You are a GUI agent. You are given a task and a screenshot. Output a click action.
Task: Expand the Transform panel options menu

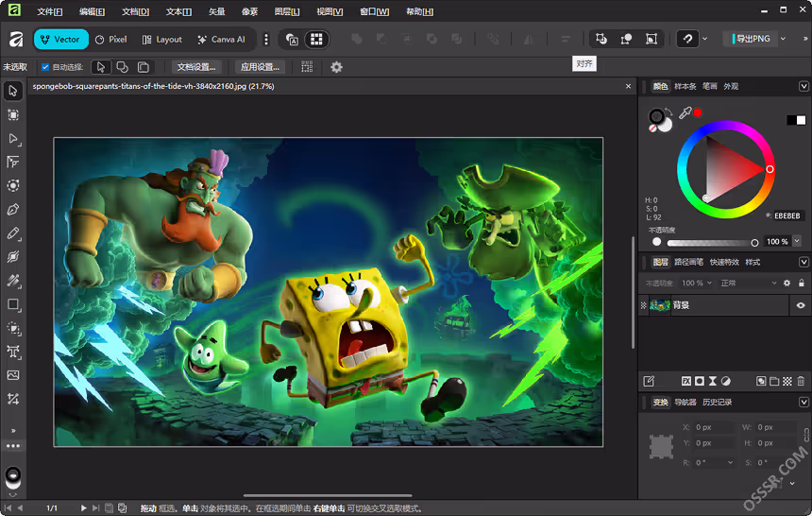[804, 403]
